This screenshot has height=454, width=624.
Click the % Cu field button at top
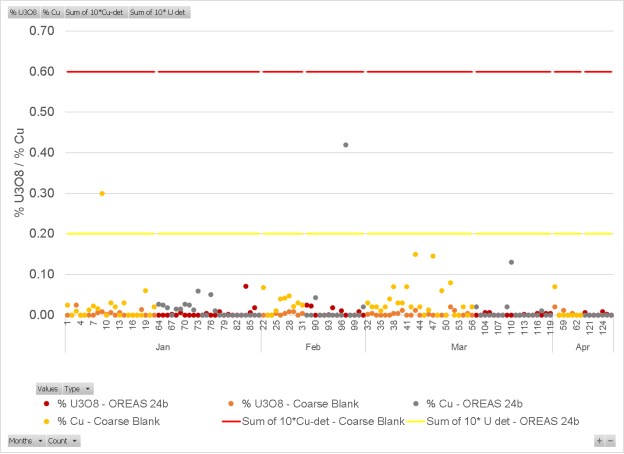[x=52, y=12]
